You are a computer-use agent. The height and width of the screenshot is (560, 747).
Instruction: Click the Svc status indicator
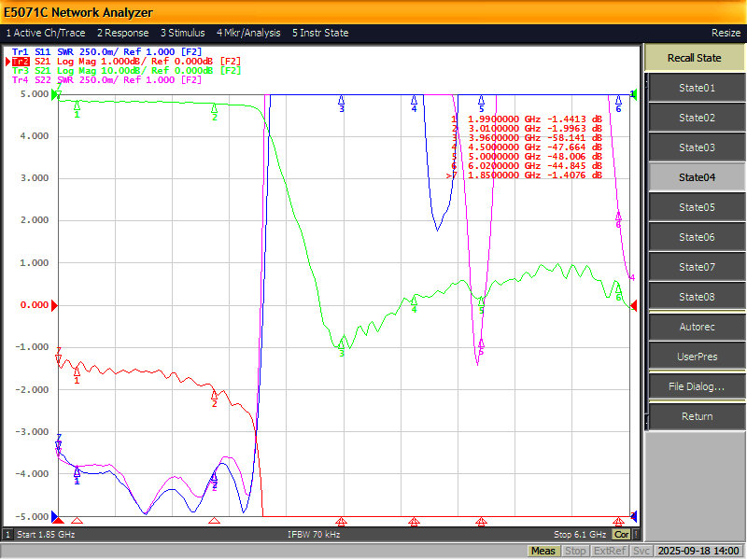pyautogui.click(x=641, y=551)
